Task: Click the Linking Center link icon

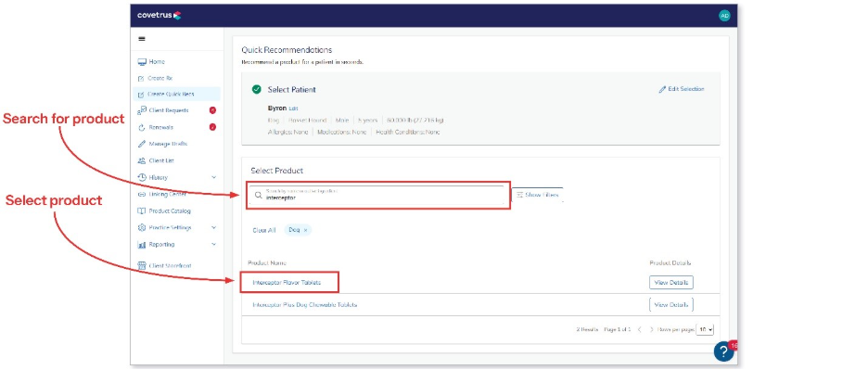Action: coord(142,195)
